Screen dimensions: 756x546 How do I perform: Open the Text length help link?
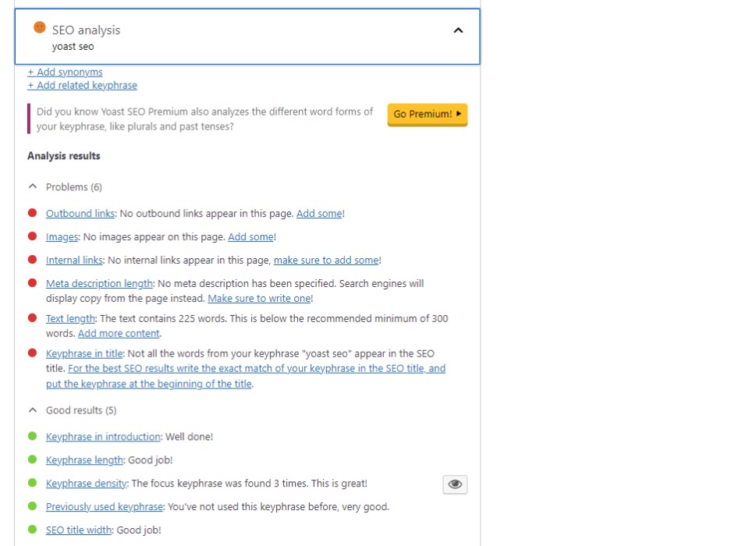[70, 318]
